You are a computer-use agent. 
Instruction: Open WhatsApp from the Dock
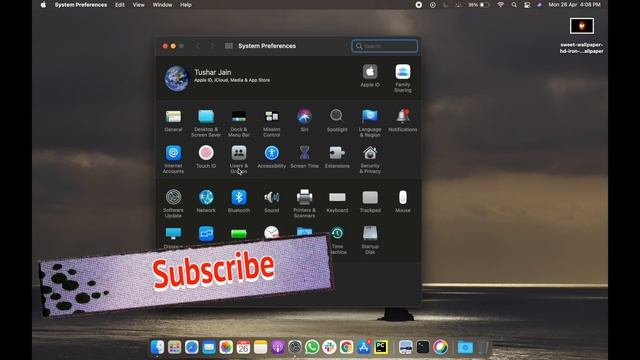(x=312, y=347)
